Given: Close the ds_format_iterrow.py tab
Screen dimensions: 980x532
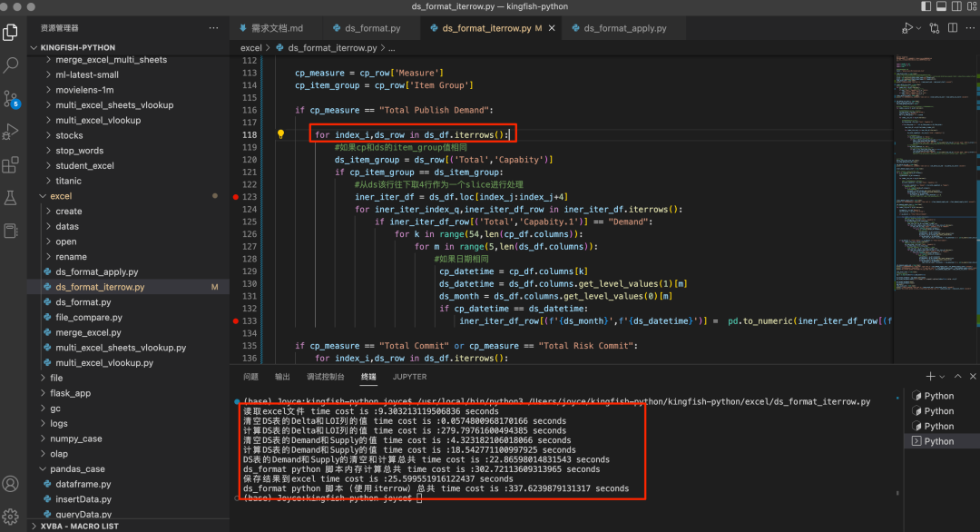Looking at the screenshot, I should click(552, 28).
